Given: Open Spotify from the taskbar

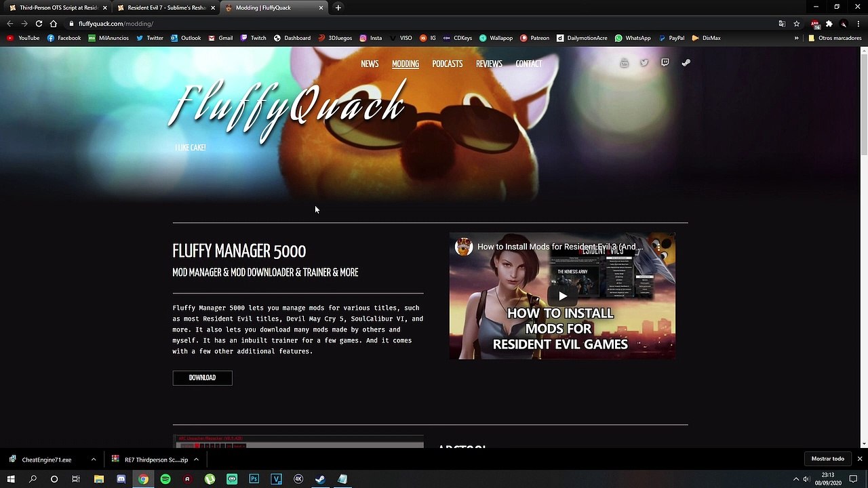Looking at the screenshot, I should click(x=165, y=479).
